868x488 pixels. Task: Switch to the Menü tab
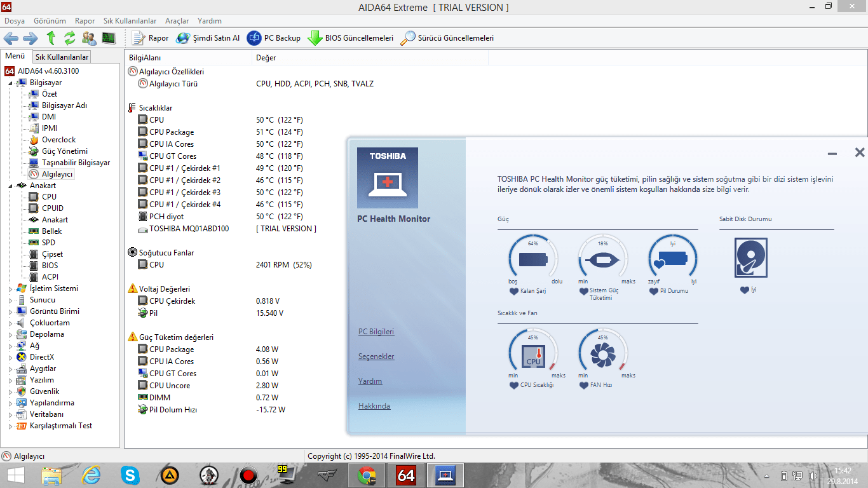pos(15,56)
